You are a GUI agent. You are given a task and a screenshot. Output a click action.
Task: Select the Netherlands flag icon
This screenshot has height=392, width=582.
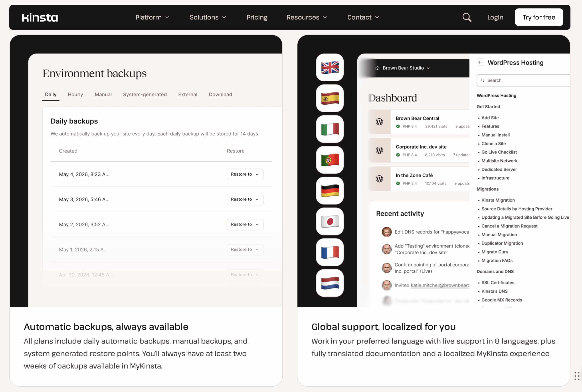click(x=330, y=283)
